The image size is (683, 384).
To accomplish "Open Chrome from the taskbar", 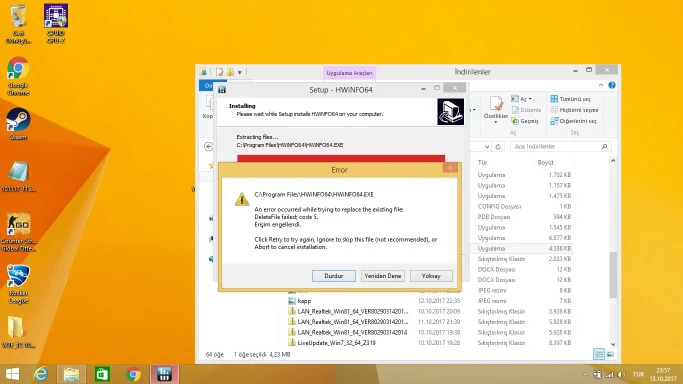I will click(134, 374).
